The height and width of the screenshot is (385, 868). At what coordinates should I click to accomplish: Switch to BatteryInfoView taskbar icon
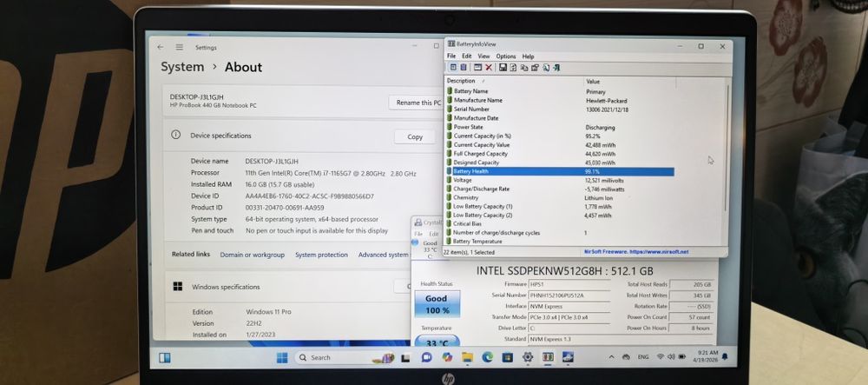pyautogui.click(x=548, y=357)
